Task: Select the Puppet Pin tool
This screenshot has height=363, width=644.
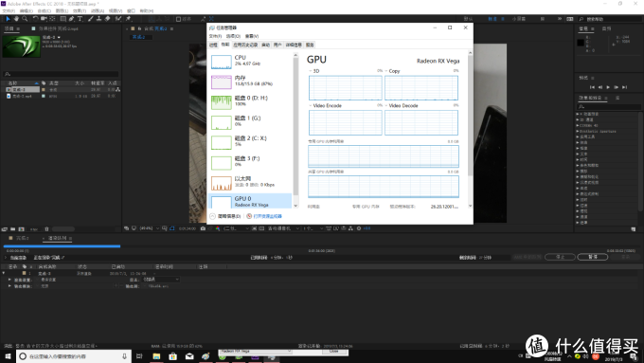Action: 128,19
